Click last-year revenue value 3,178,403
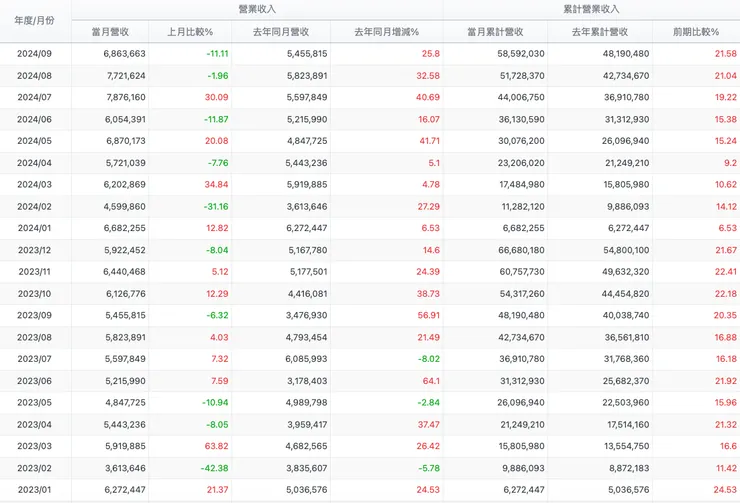 click(307, 381)
